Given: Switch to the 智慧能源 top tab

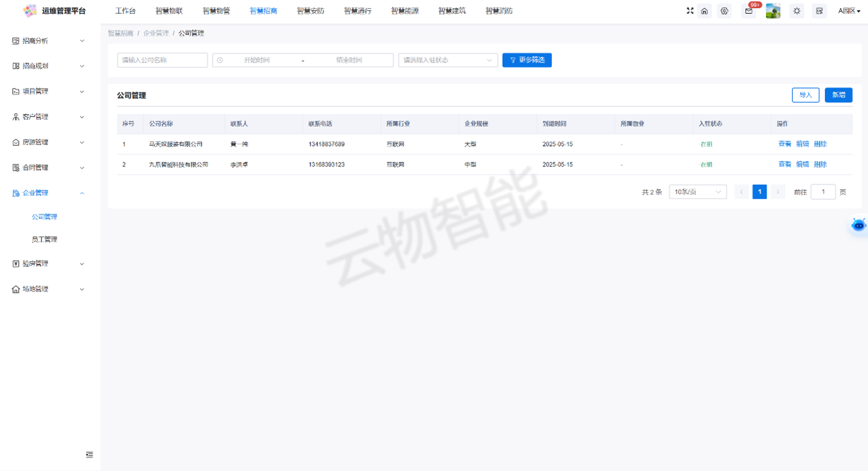Looking at the screenshot, I should (405, 11).
